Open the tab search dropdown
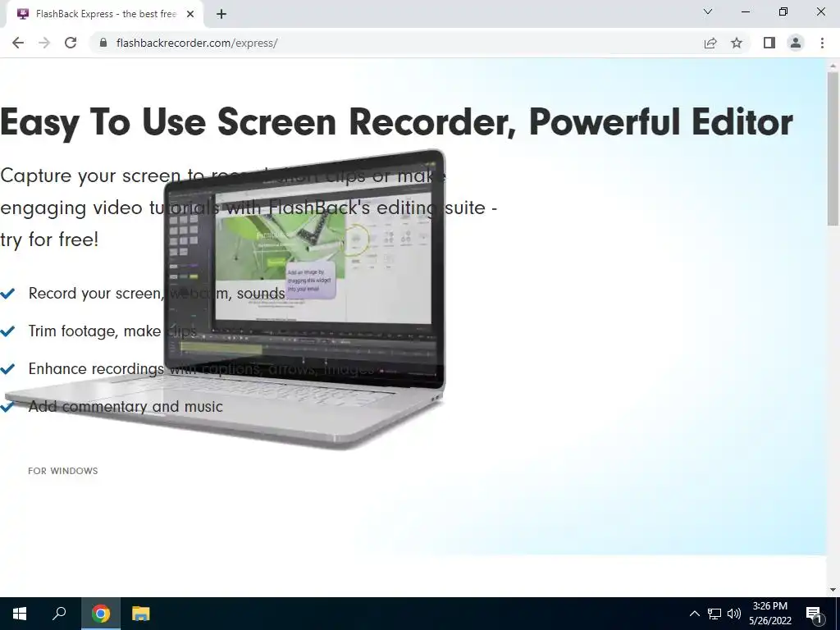Screen dimensions: 840x630 [708, 11]
